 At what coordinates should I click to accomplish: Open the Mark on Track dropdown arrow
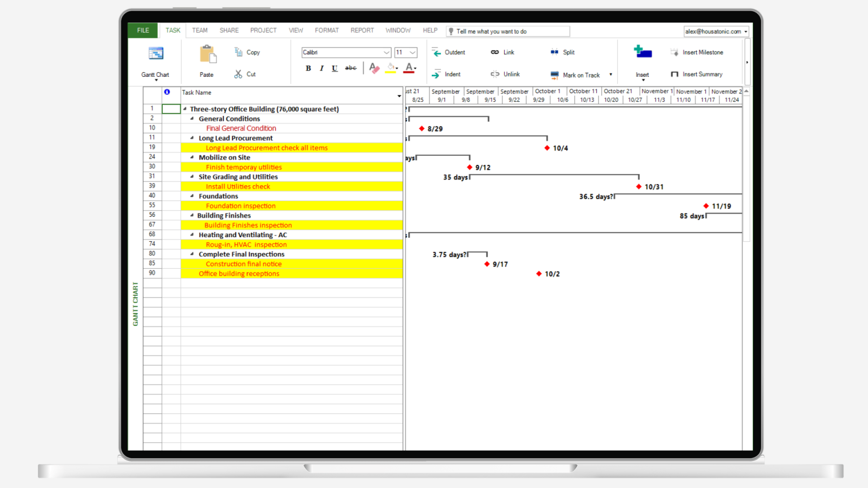(610, 75)
